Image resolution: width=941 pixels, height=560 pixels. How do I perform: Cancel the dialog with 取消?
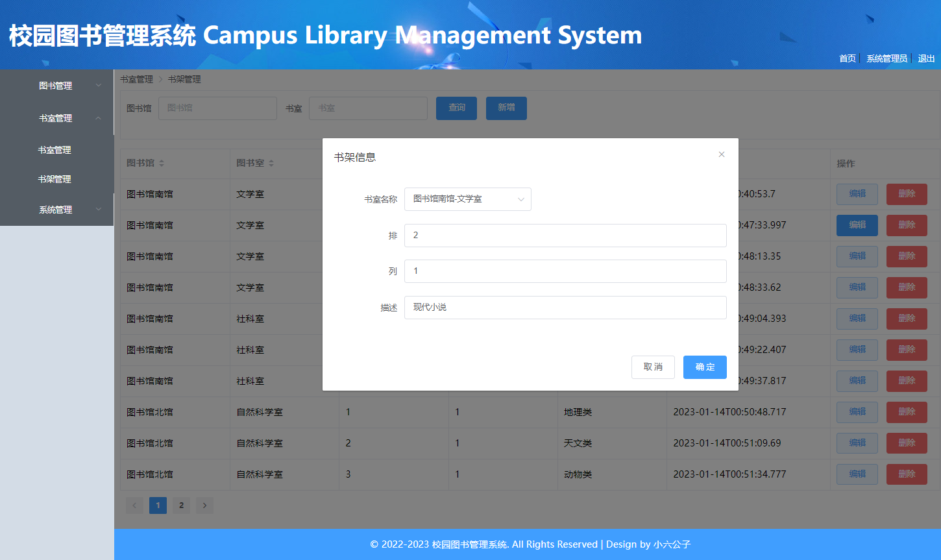(653, 367)
